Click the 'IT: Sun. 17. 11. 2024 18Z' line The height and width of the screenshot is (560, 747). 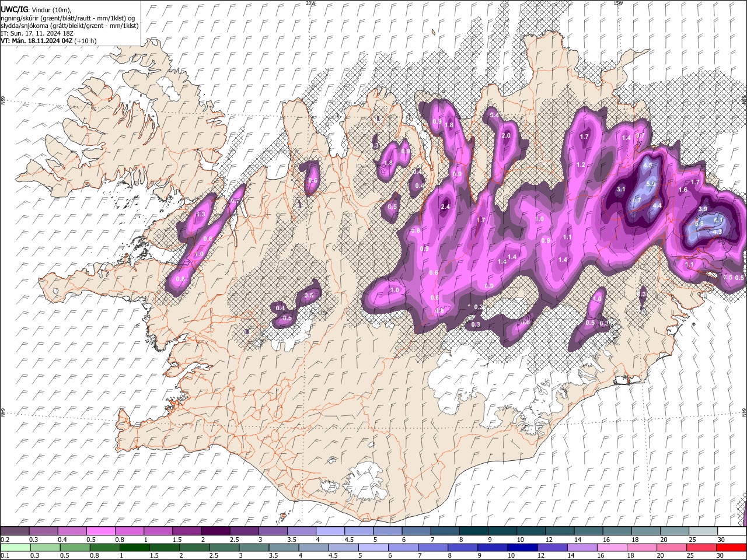(37, 33)
